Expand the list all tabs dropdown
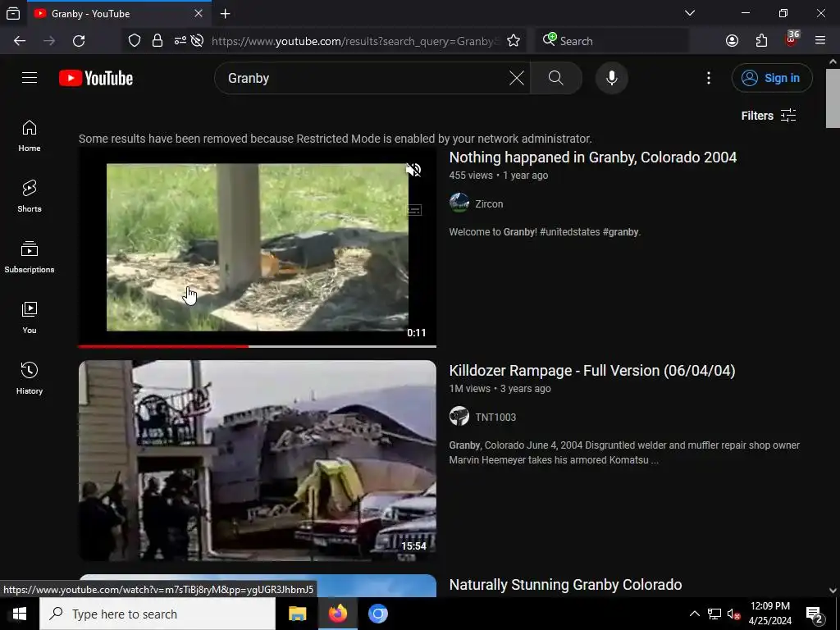The width and height of the screenshot is (840, 630). tap(690, 13)
